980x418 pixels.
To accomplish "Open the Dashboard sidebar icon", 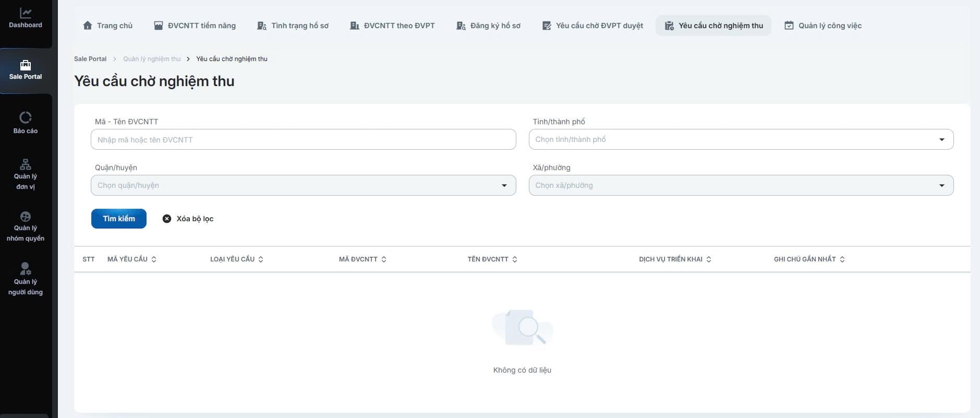I will (x=25, y=13).
